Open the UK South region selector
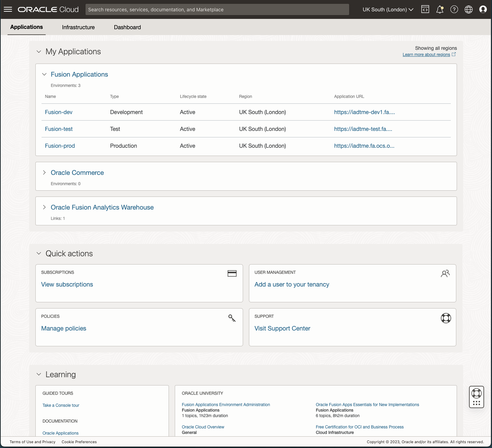This screenshot has width=492, height=448. pos(387,9)
